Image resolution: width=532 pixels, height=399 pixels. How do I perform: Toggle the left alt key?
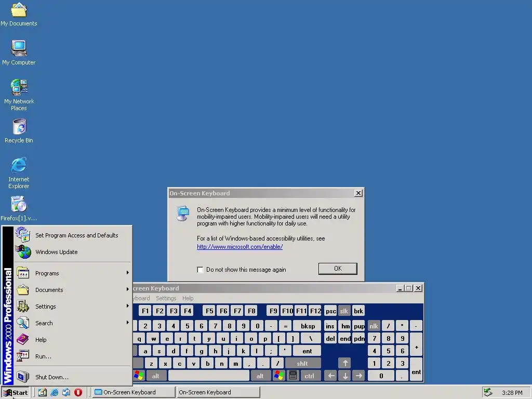pos(156,376)
